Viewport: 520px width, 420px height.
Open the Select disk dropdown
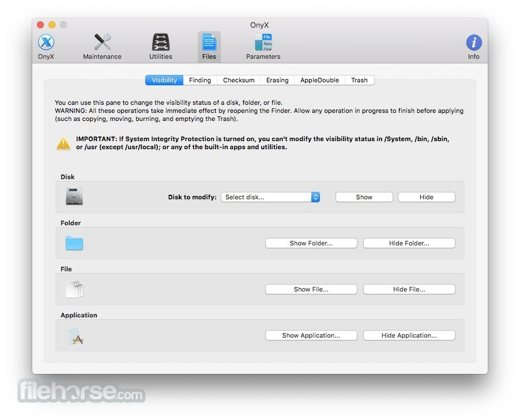click(x=270, y=197)
